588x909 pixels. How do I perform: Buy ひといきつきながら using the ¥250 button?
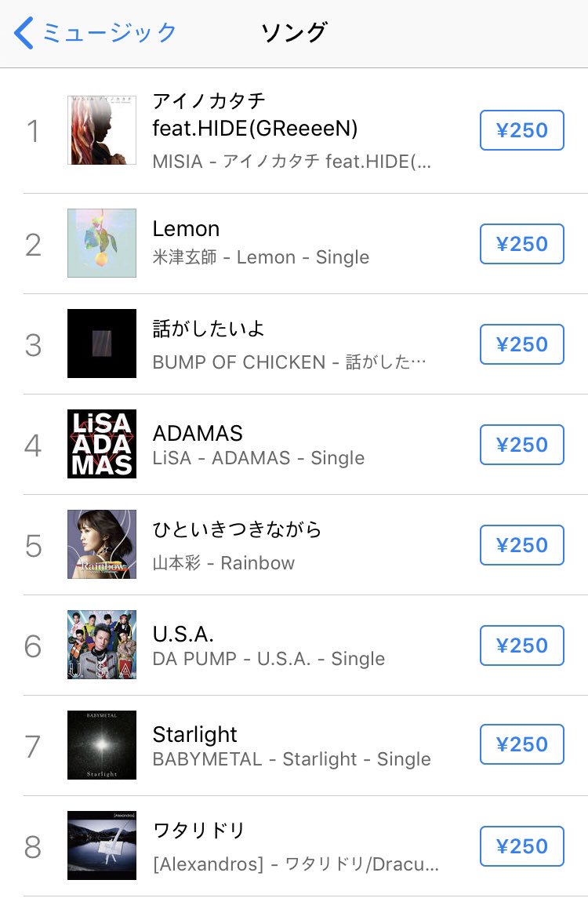click(521, 545)
